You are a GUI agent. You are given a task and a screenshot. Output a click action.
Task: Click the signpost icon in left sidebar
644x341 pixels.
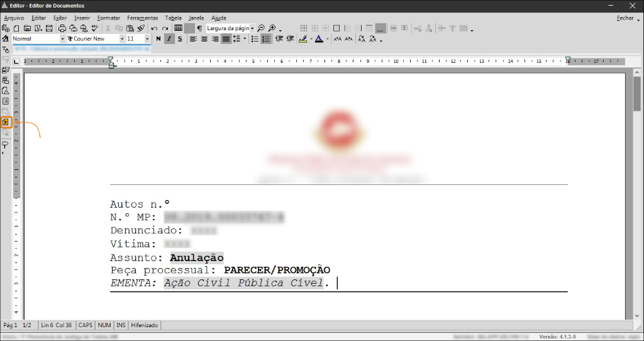click(5, 145)
